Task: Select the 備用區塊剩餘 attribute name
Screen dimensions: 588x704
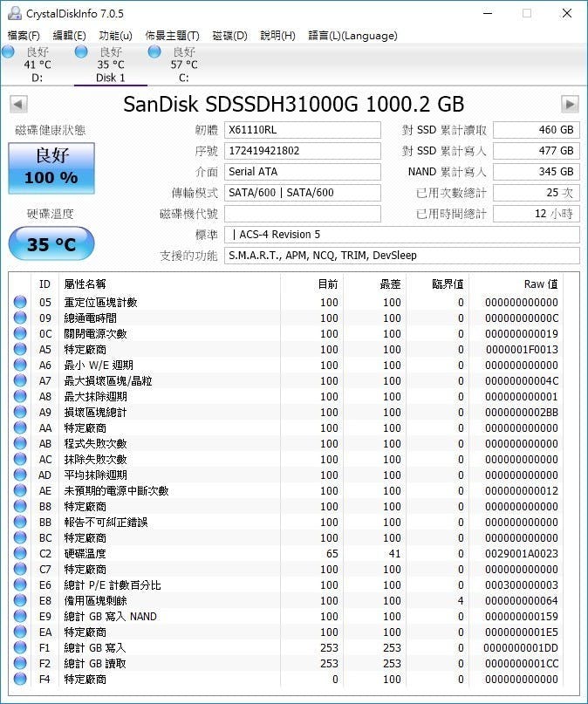Action: [x=95, y=601]
